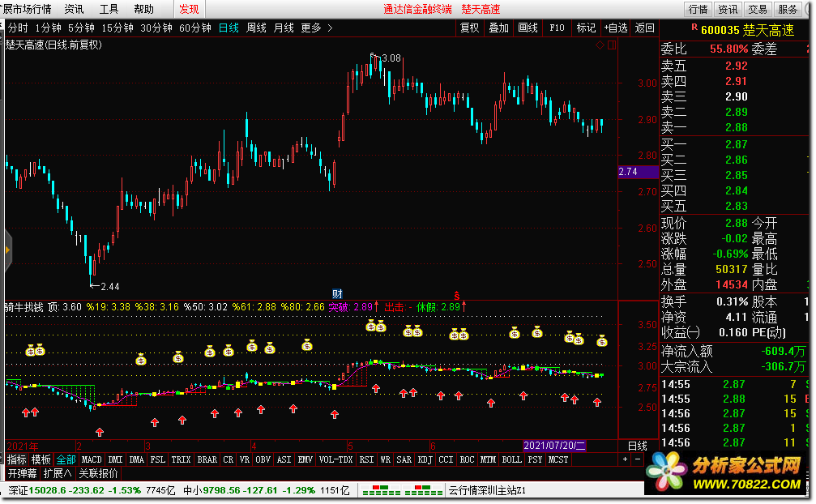
Task: Add stock with +自选 button
Action: 616,28
